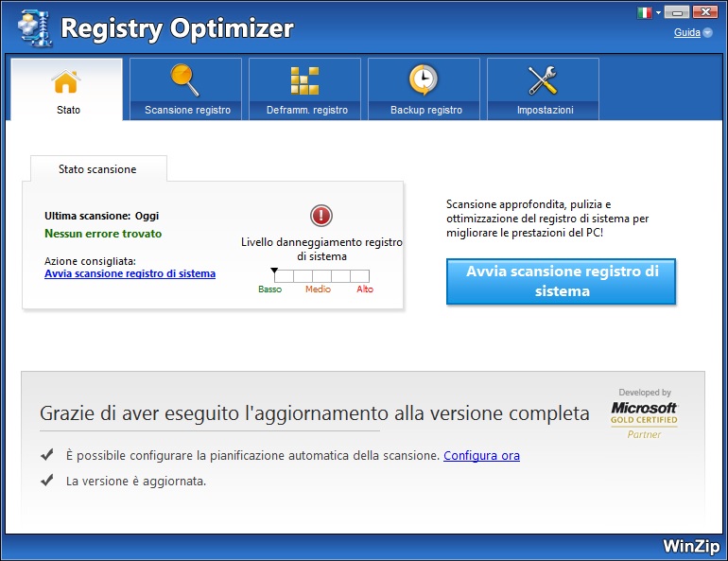
Task: Switch to the Stato tab
Action: click(x=66, y=89)
